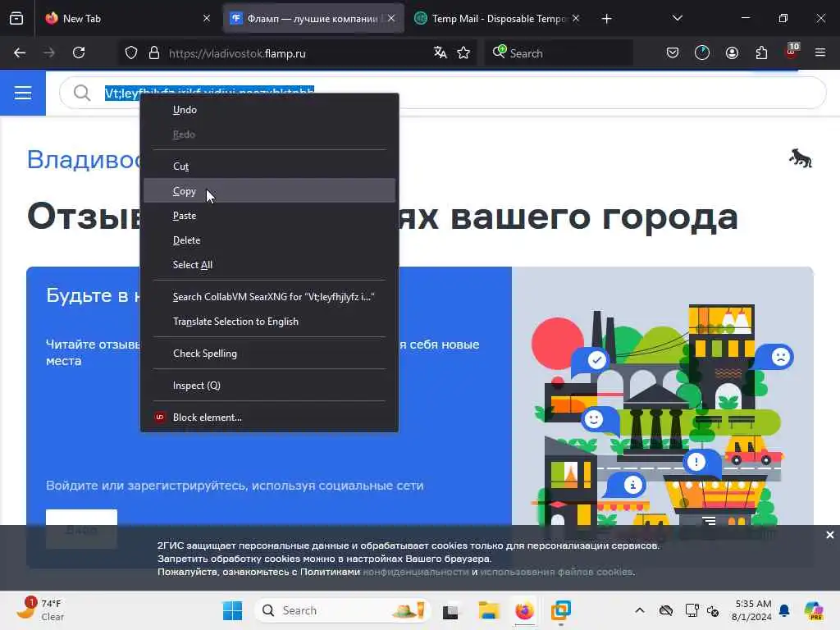
Task: Click the Владивосток city heading link
Action: 84,159
